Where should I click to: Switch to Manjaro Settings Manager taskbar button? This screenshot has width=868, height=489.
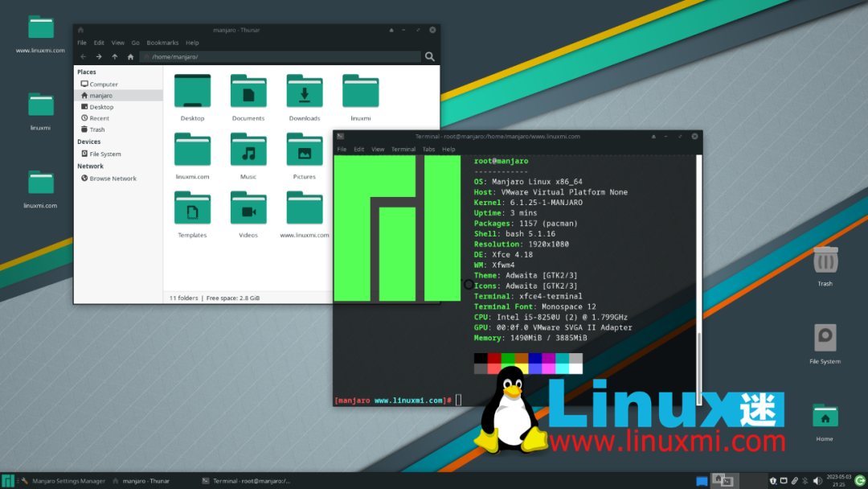point(63,481)
